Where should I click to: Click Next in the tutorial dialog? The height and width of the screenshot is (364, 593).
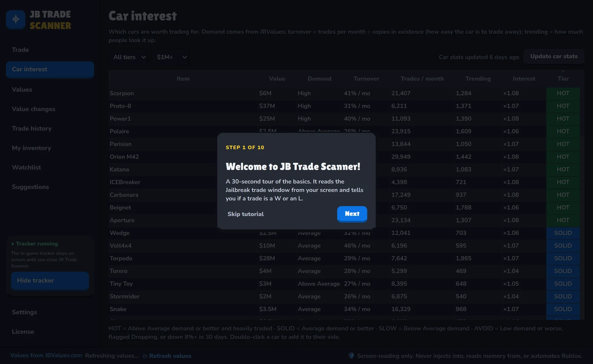(x=352, y=214)
